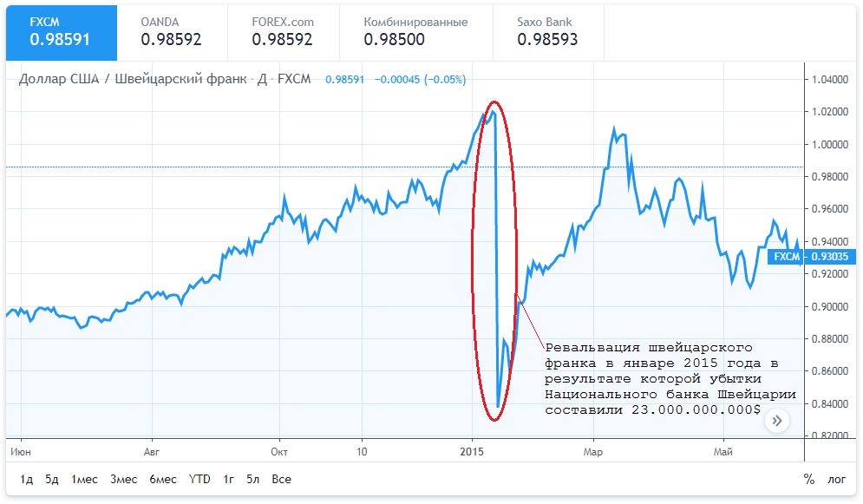Toggle the percent scale
The image size is (863, 504).
coord(809,479)
